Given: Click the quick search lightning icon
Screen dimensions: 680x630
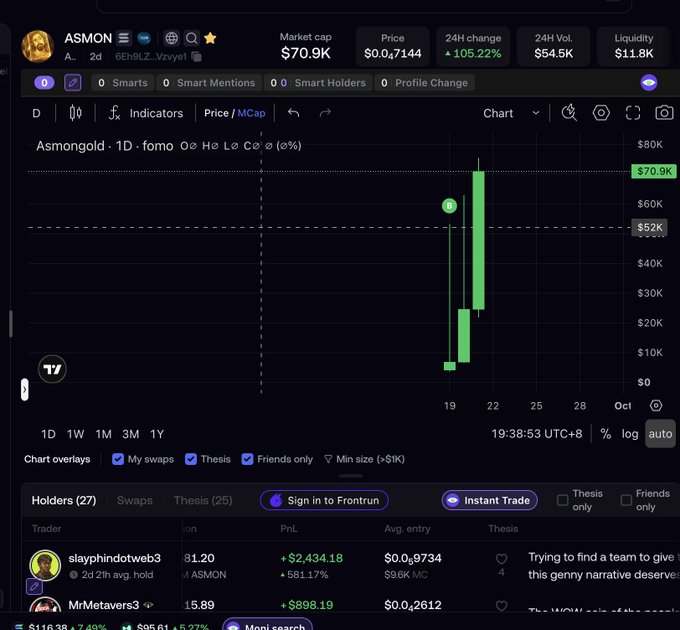Looking at the screenshot, I should click(x=569, y=113).
